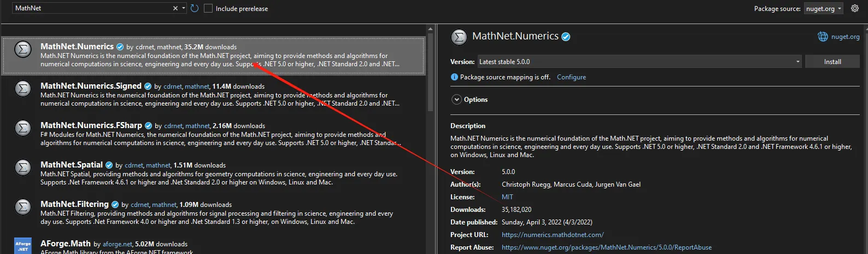Clear the MathNet search text

175,8
